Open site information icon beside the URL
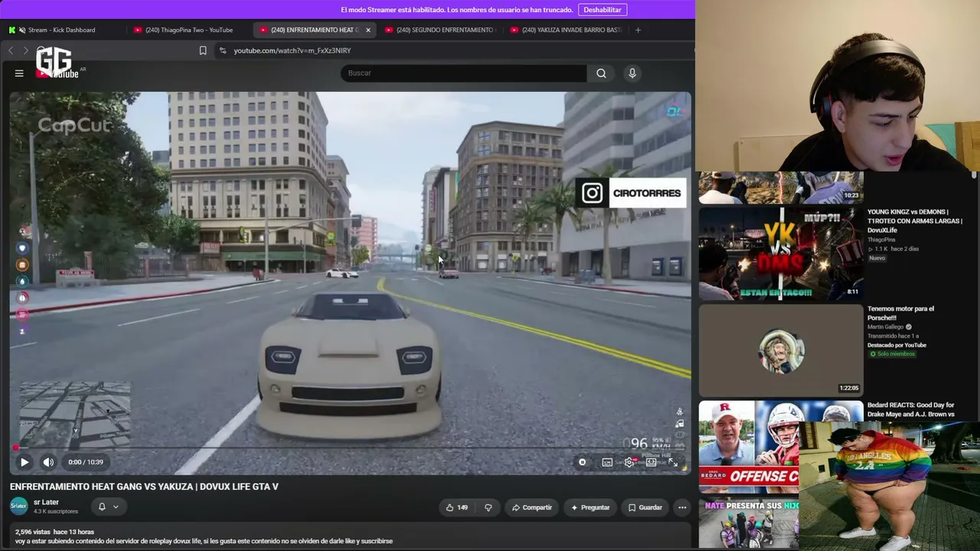The image size is (980, 551). [222, 51]
